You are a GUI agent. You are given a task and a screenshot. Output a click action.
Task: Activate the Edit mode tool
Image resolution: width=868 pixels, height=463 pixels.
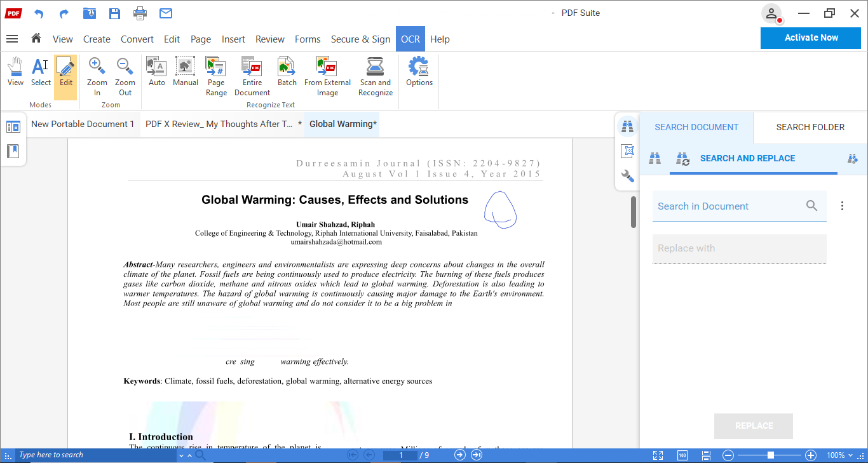[65, 72]
